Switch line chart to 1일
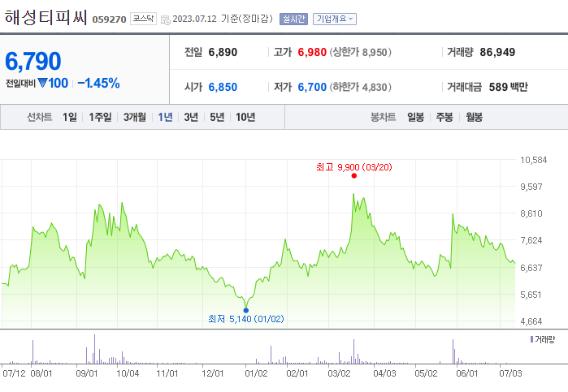 70,117
